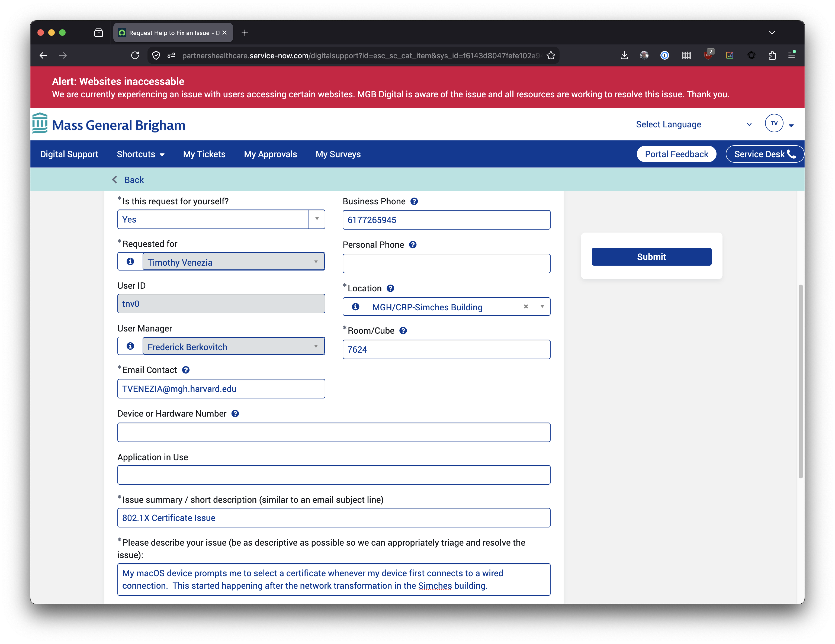This screenshot has width=835, height=644.
Task: Click the Room/Cube field
Action: (x=446, y=349)
